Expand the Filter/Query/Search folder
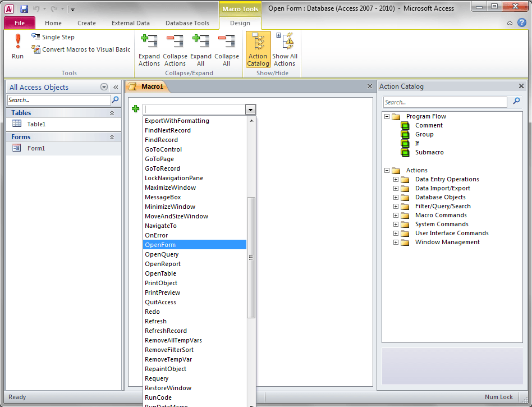This screenshot has height=407, width=532. 396,206
